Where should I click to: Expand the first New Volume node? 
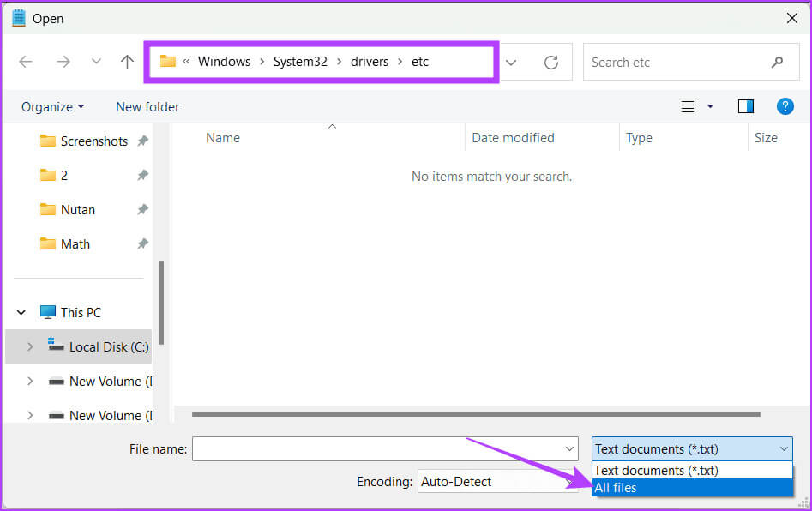30,381
